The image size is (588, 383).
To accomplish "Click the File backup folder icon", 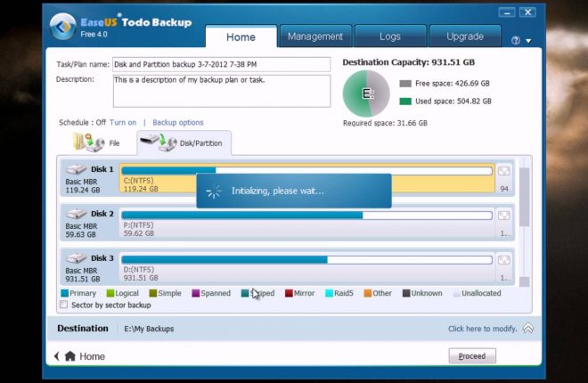I will click(x=88, y=142).
